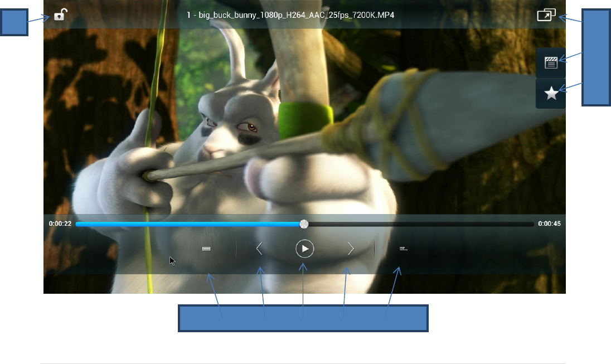Open the video info clapperboard icon

coord(551,63)
